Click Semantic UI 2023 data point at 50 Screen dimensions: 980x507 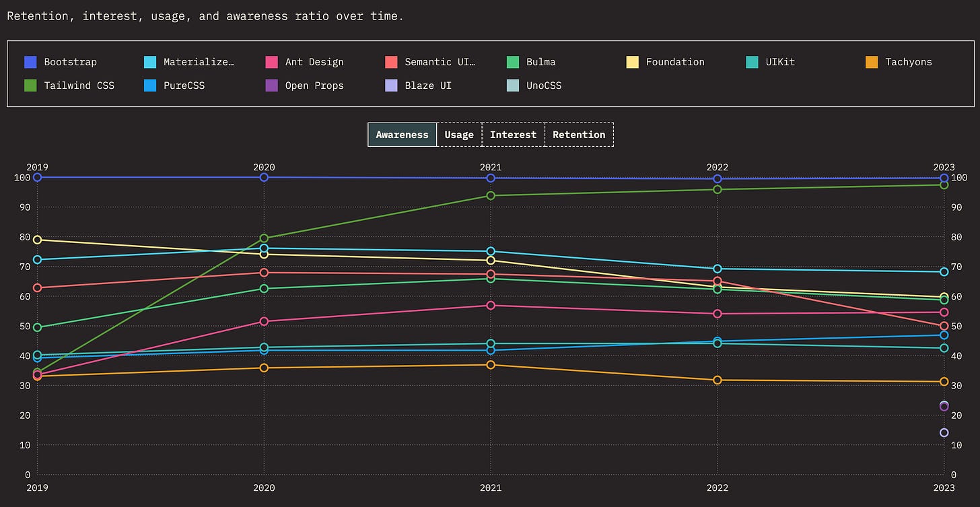[x=944, y=326]
